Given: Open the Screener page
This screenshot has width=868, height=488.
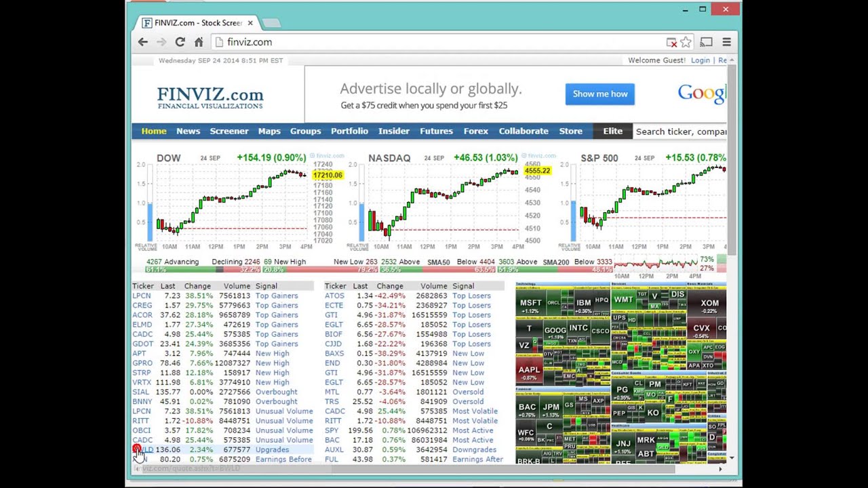Looking at the screenshot, I should [x=229, y=131].
